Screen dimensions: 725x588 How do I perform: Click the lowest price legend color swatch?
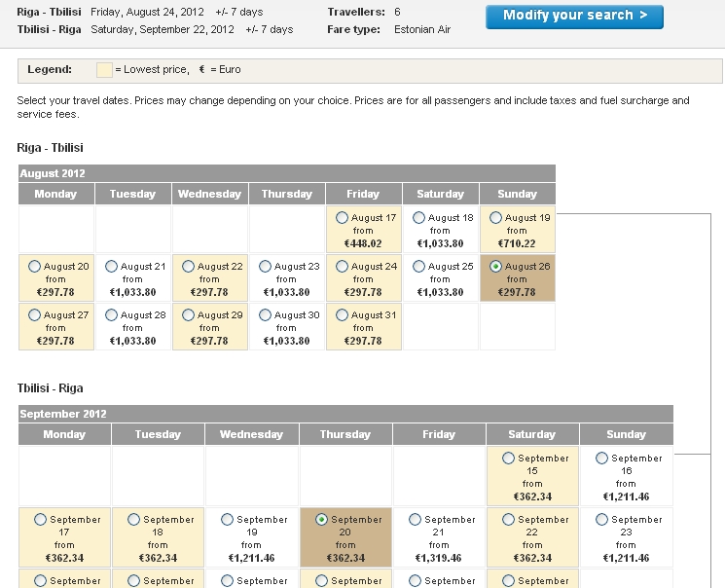point(104,70)
